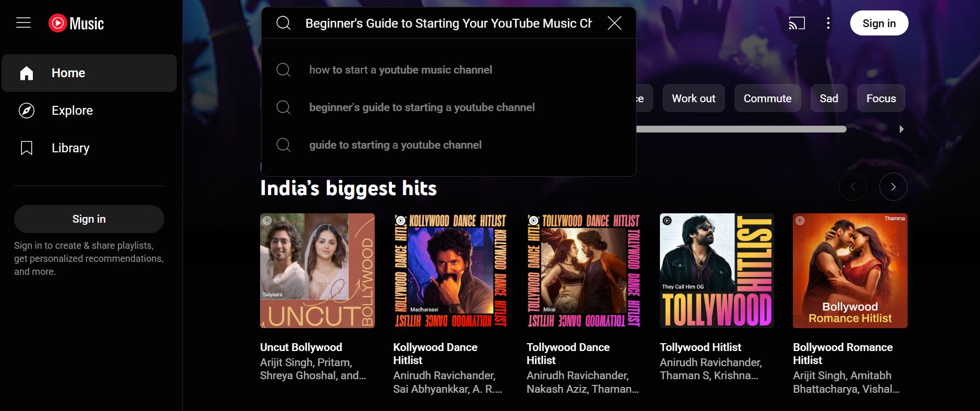Select suggestion 'how to start a youtube music channel'
Screen dimensions: 980x411
[x=448, y=70]
